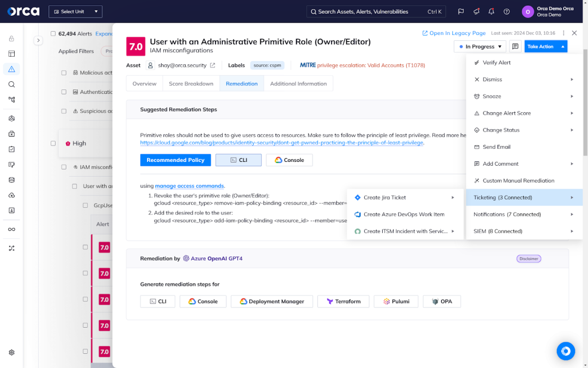588x368 pixels.
Task: Toggle the 62,494 Alerts select-all checkbox
Action: 53,33
